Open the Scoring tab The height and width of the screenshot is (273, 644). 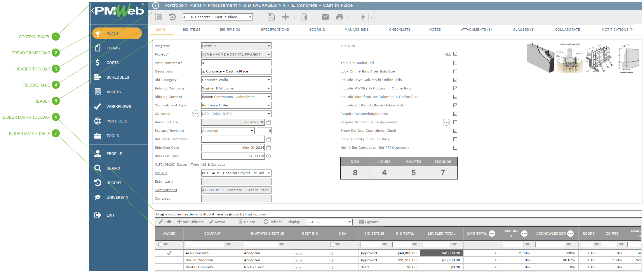click(x=317, y=30)
